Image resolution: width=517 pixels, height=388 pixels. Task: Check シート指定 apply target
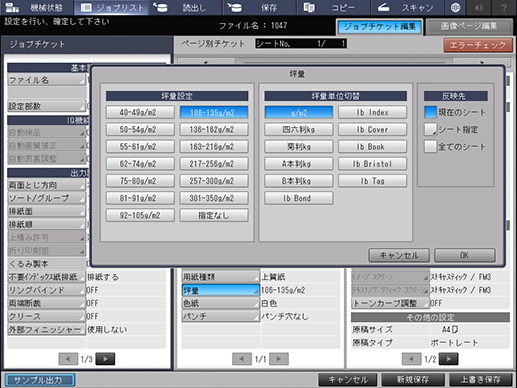(x=430, y=129)
